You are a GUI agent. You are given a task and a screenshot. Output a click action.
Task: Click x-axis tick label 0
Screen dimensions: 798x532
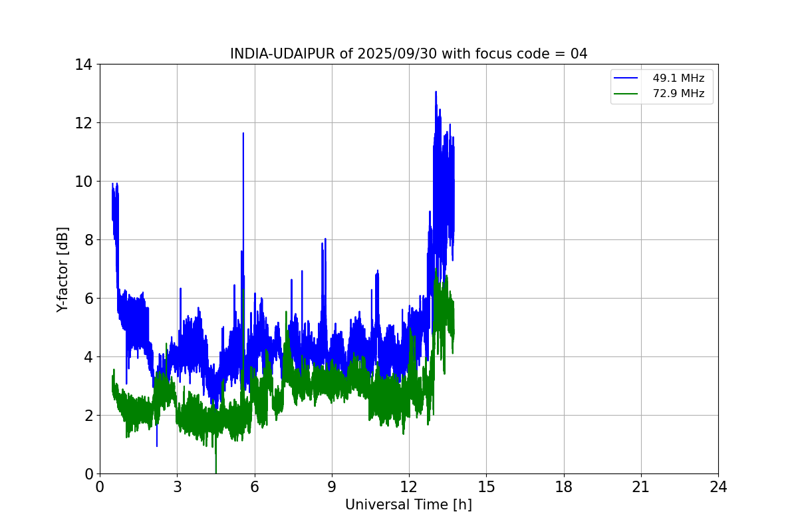[100, 487]
